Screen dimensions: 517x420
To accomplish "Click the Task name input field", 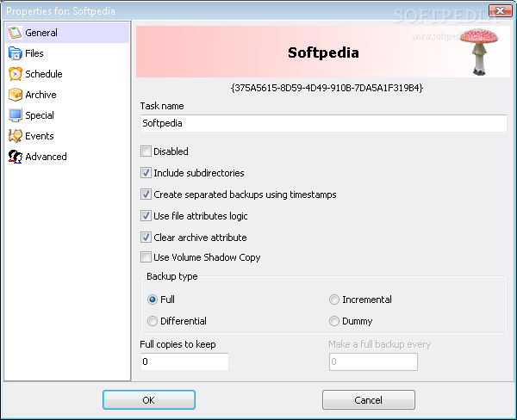I will pos(323,123).
